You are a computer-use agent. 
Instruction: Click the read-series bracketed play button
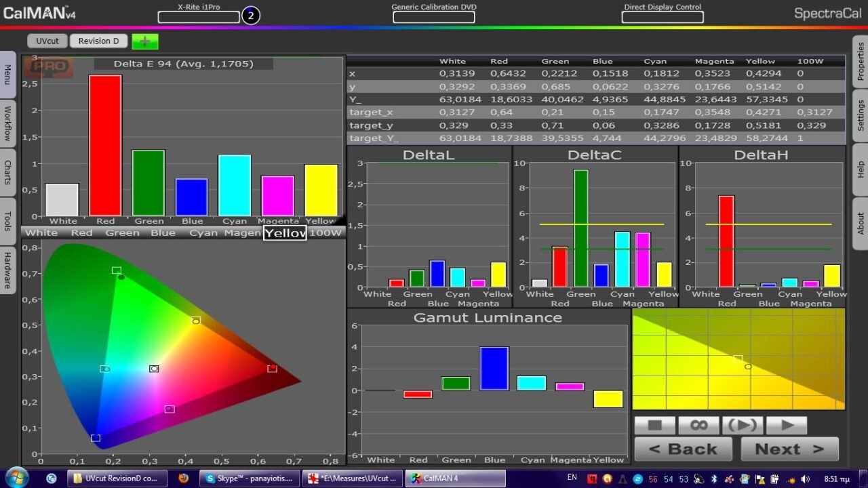point(742,426)
